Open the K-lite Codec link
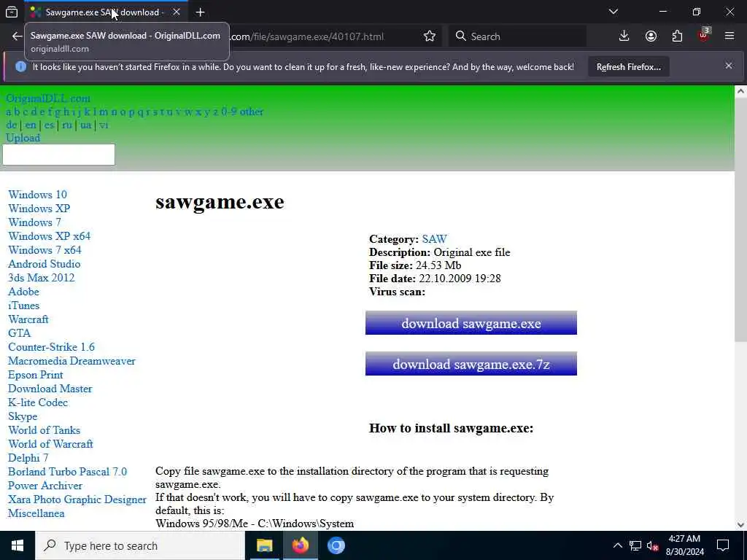The height and width of the screenshot is (560, 747). (38, 402)
